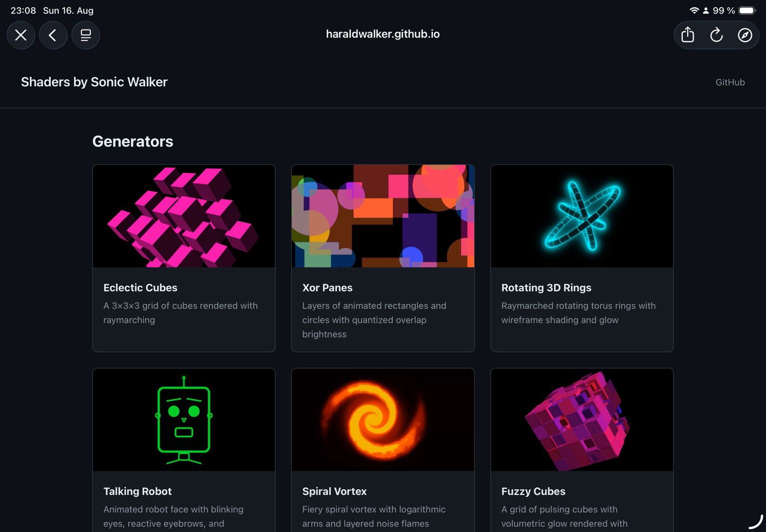Viewport: 766px width, 532px height.
Task: Reload the page with the refresh icon
Action: point(716,35)
